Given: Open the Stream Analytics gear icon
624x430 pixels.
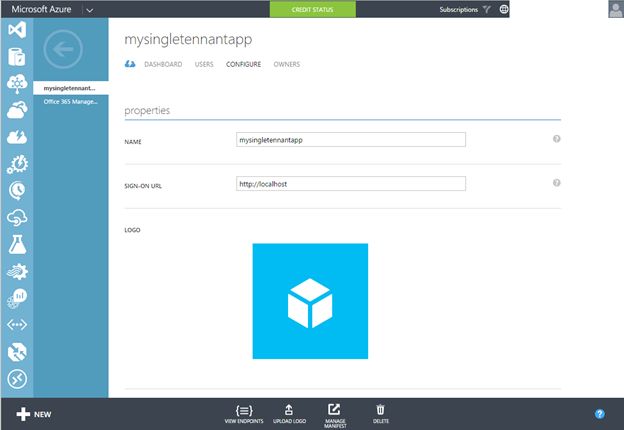Looking at the screenshot, I should tap(17, 271).
